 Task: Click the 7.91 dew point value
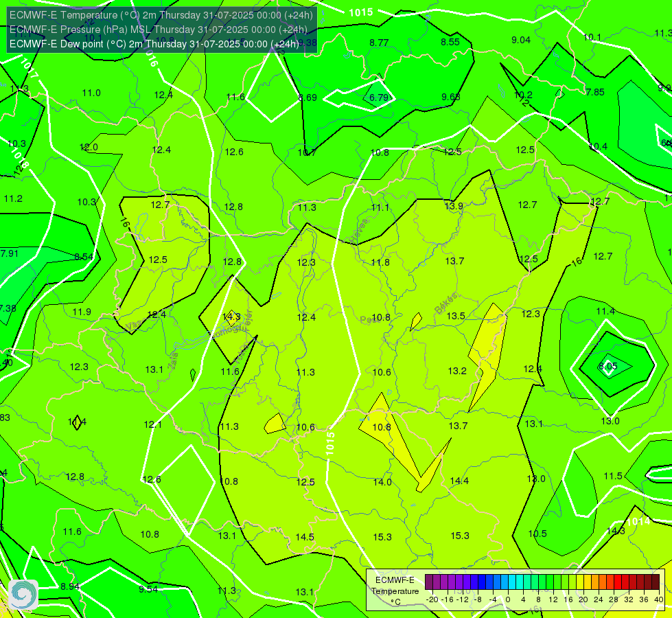coord(10,253)
